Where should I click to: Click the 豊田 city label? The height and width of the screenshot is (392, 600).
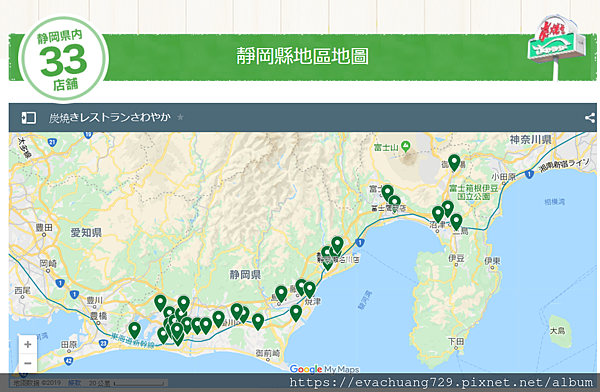pyautogui.click(x=44, y=227)
